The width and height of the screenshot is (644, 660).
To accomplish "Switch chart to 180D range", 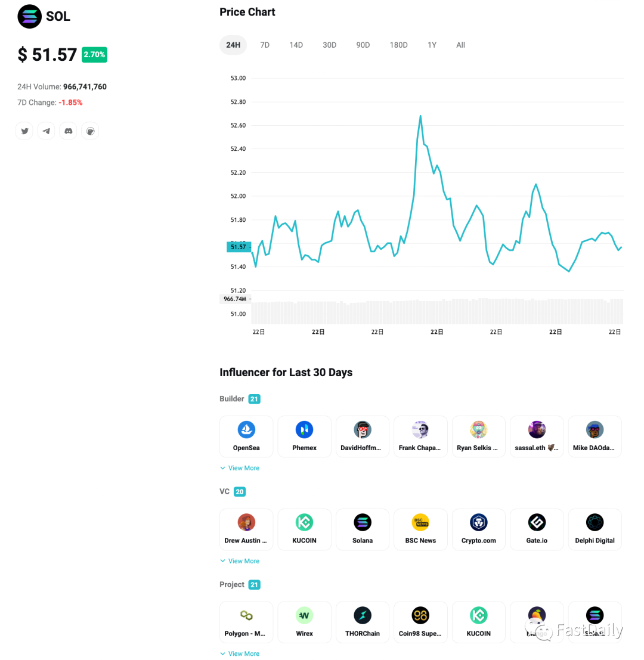I will pos(398,45).
